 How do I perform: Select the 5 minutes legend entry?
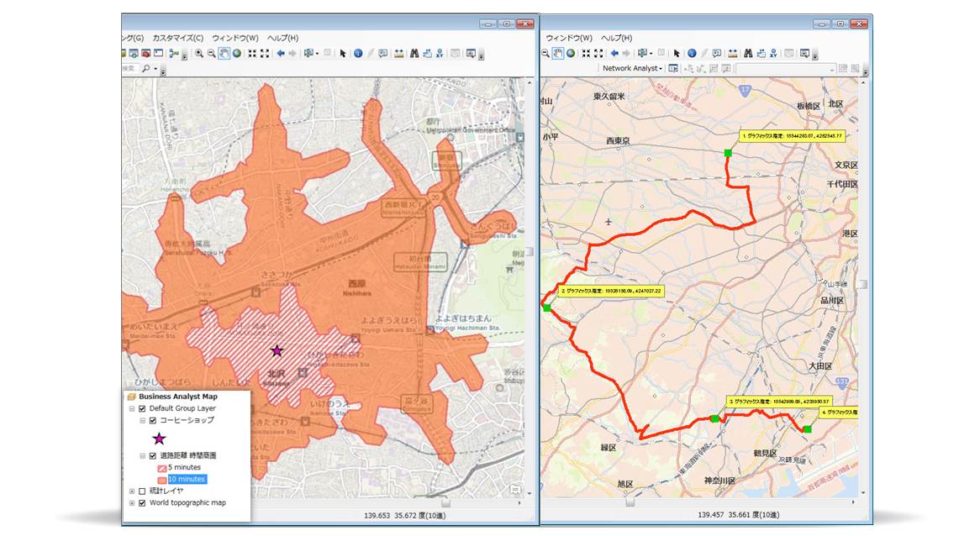click(184, 467)
